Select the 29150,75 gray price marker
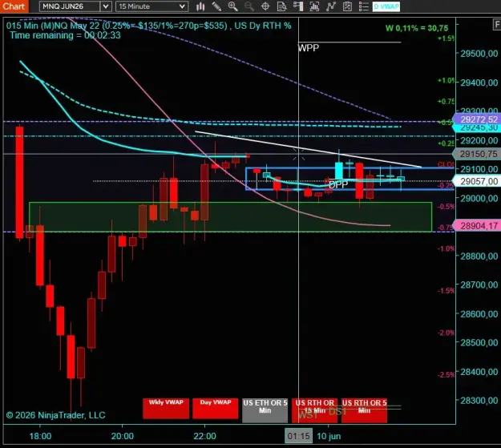The width and height of the screenshot is (501, 448). click(x=479, y=154)
